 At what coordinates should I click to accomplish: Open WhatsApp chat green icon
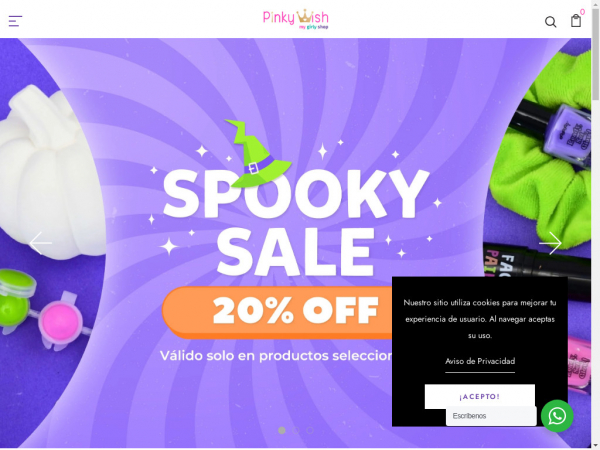(557, 416)
